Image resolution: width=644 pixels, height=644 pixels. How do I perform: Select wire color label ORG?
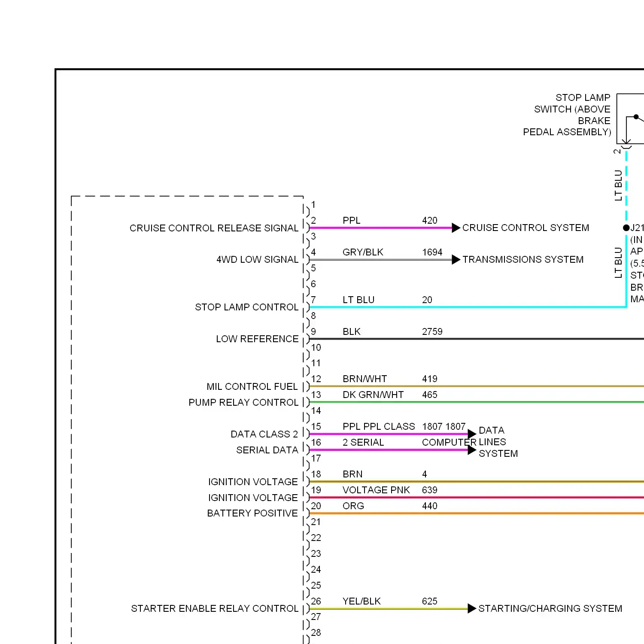[353, 506]
